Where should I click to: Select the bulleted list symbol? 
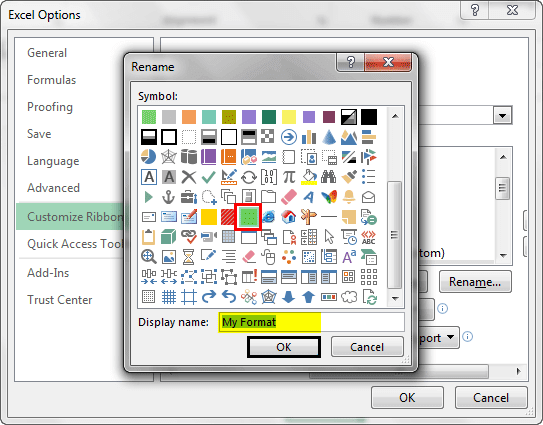tap(369, 177)
